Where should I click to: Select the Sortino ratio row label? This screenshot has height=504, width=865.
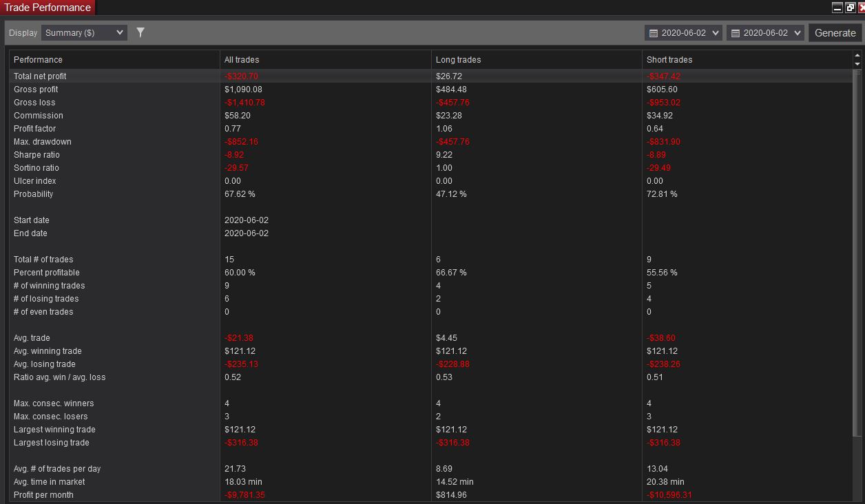tap(37, 168)
